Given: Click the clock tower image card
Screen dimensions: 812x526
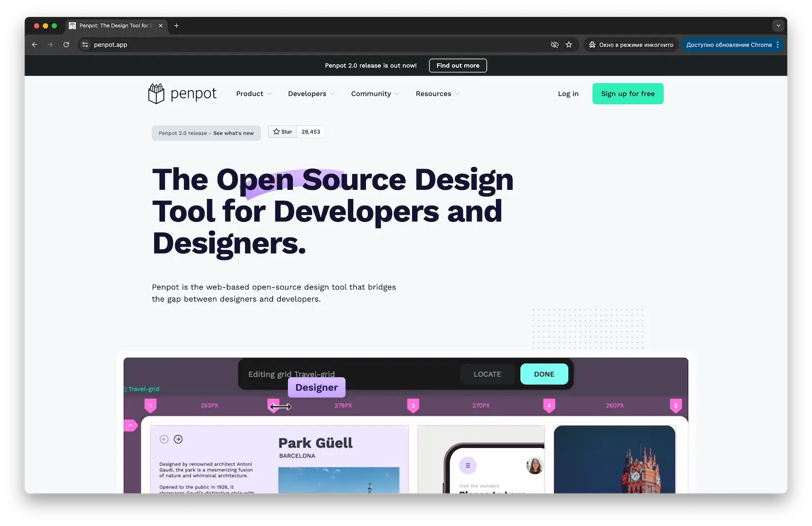Looking at the screenshot, I should click(615, 459).
